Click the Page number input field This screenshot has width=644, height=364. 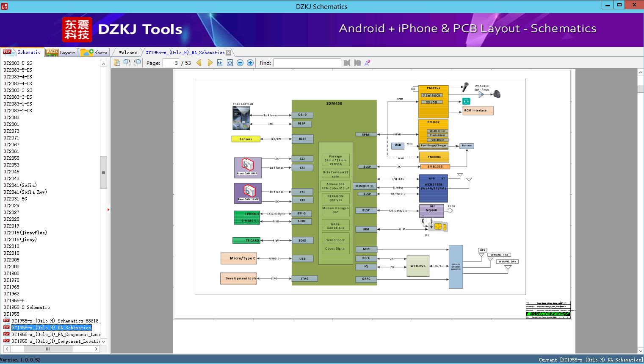click(x=171, y=63)
